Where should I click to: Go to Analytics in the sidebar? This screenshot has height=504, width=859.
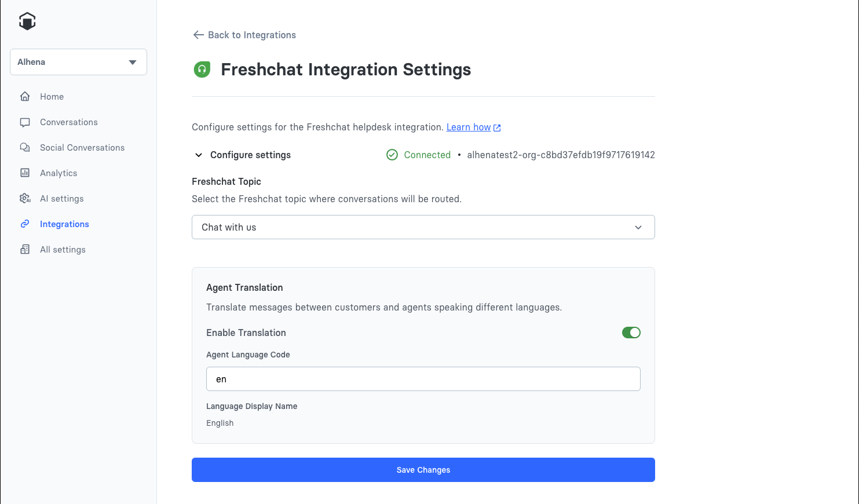pyautogui.click(x=59, y=173)
